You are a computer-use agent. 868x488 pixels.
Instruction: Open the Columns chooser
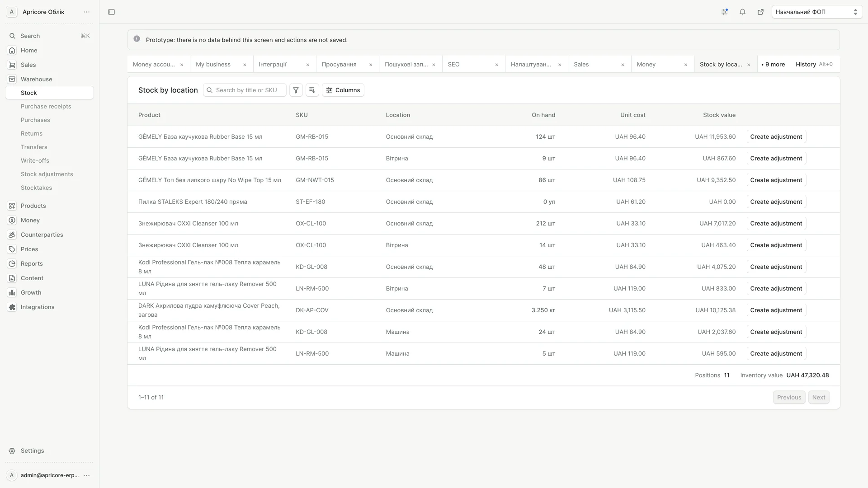[343, 90]
